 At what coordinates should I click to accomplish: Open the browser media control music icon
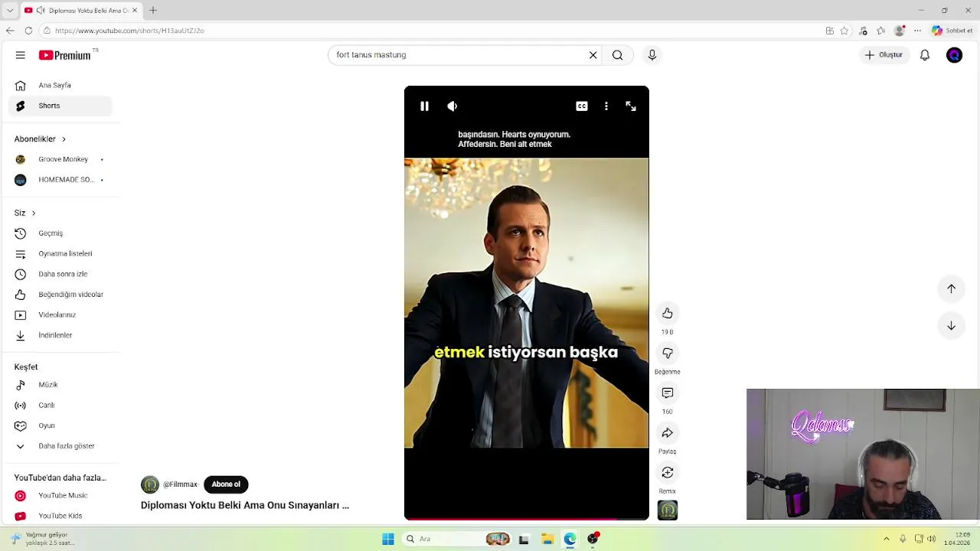pos(864,31)
